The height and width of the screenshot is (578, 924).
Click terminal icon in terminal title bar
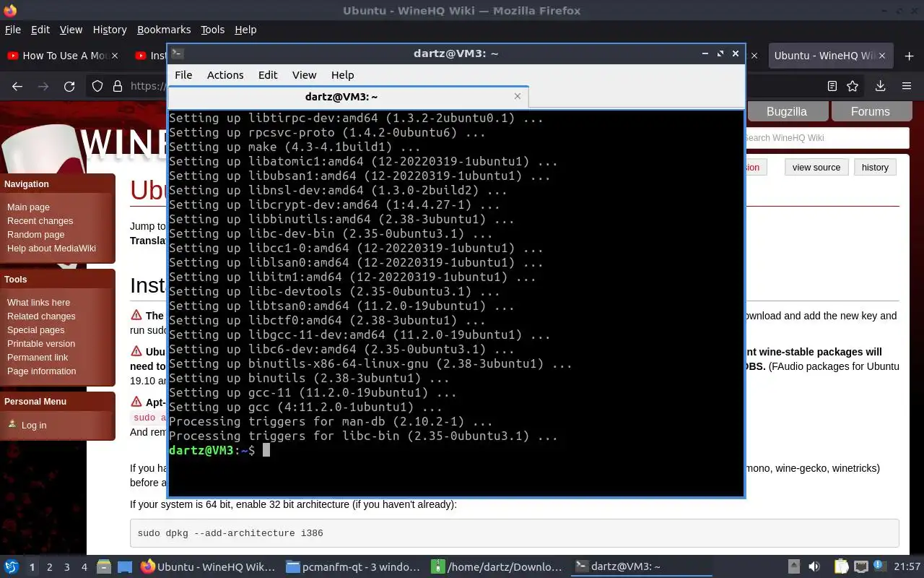tap(178, 53)
